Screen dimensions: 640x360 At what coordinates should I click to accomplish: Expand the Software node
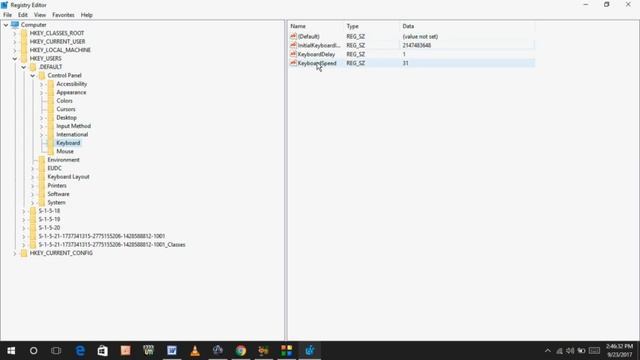pyautogui.click(x=33, y=194)
